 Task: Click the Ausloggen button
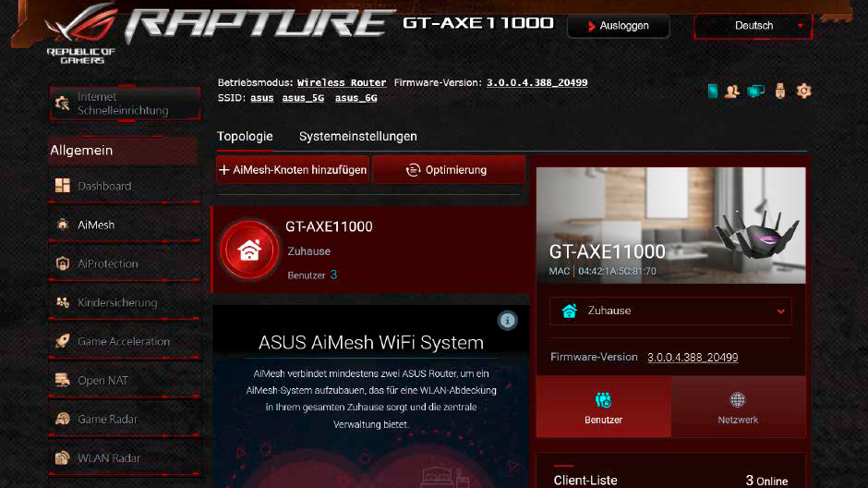pos(617,26)
